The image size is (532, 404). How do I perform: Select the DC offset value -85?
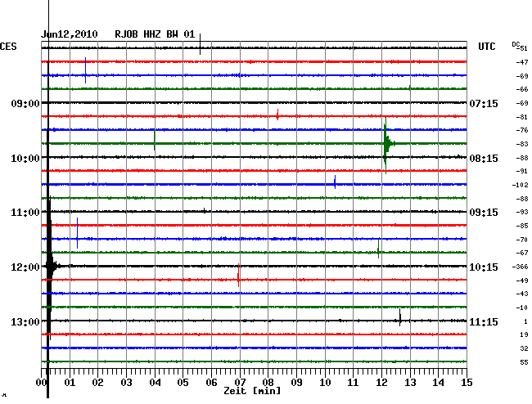point(522,226)
